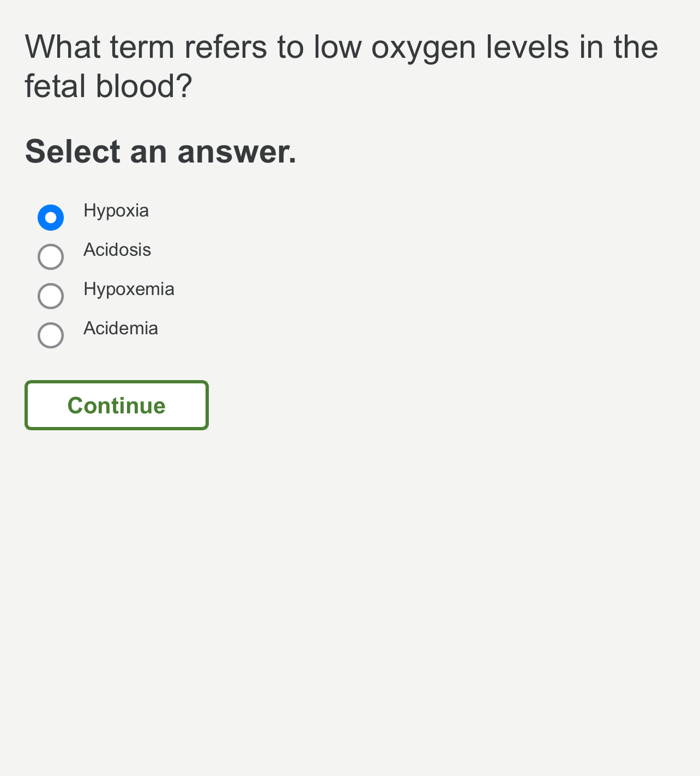Click the word 'term' in the question
The image size is (700, 776).
[142, 47]
